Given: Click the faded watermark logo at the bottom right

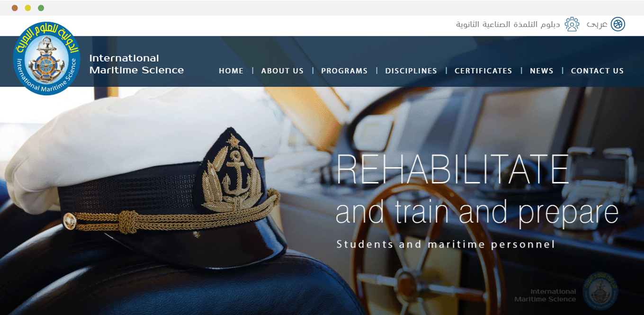Looking at the screenshot, I should [x=600, y=290].
